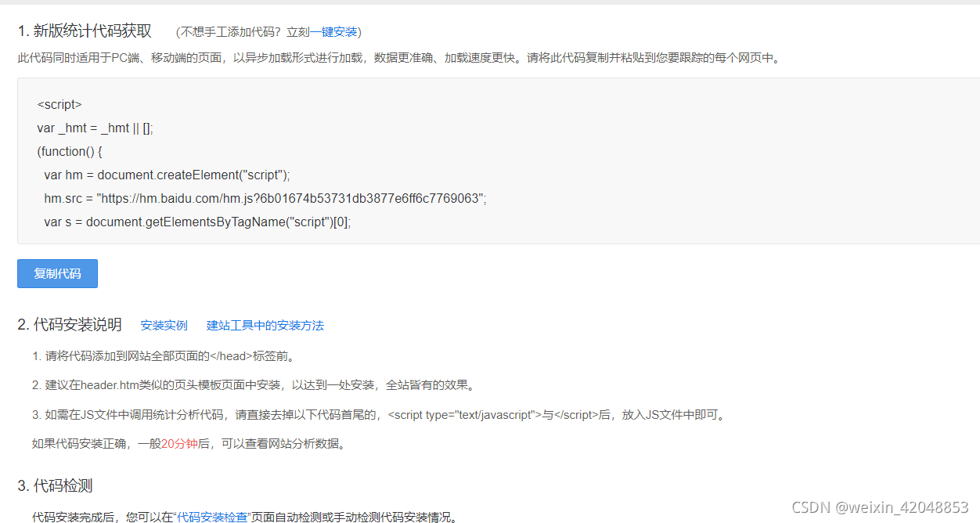Click the red 20分钟 text
The width and height of the screenshot is (980, 523).
point(179,444)
